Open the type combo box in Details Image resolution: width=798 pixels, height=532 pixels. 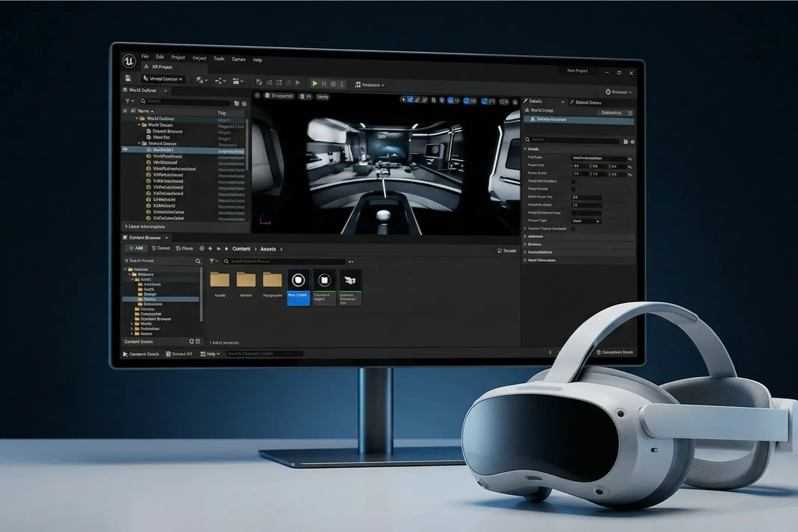pos(586,221)
